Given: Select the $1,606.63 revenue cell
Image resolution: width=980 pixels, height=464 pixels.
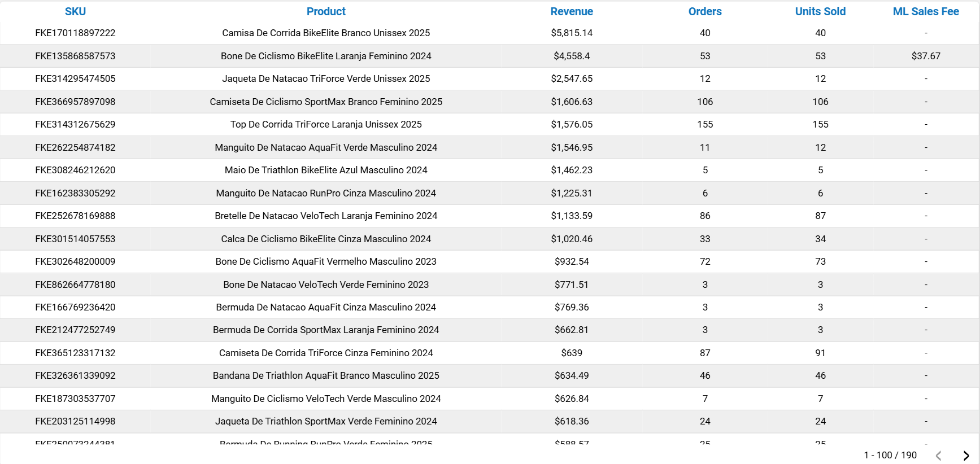Looking at the screenshot, I should pos(572,102).
